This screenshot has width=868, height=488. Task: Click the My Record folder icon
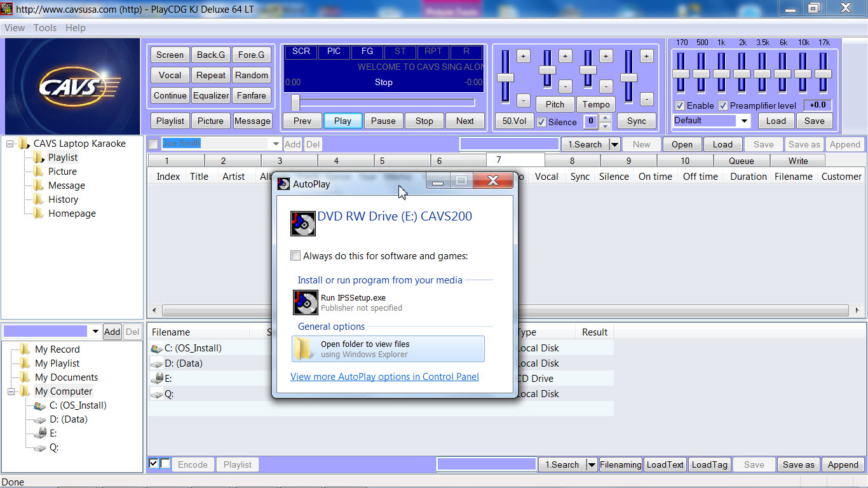25,349
